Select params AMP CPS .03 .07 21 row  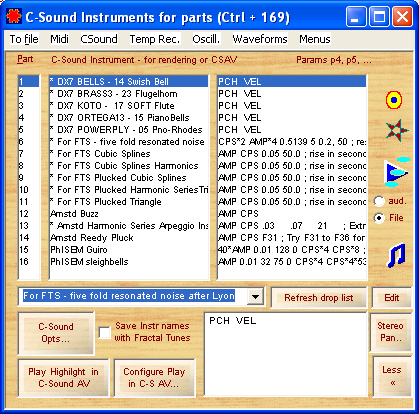pos(292,226)
